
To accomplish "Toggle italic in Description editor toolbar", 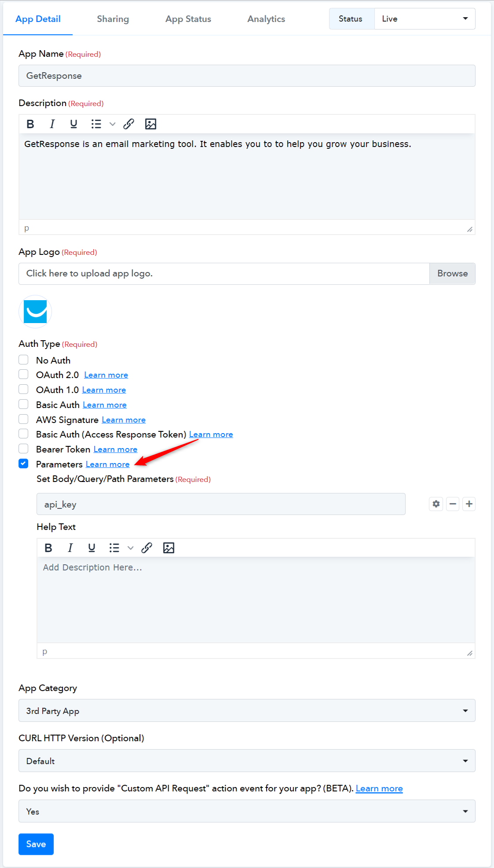I will (52, 124).
